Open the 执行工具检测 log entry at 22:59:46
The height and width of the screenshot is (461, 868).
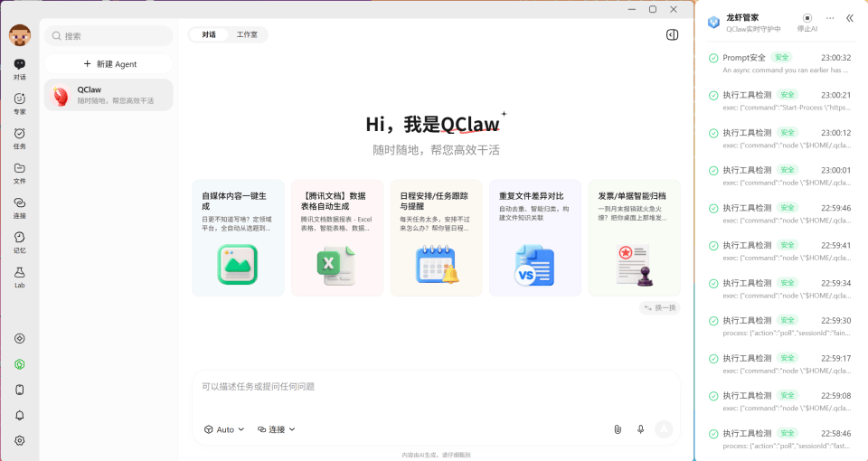pos(781,213)
